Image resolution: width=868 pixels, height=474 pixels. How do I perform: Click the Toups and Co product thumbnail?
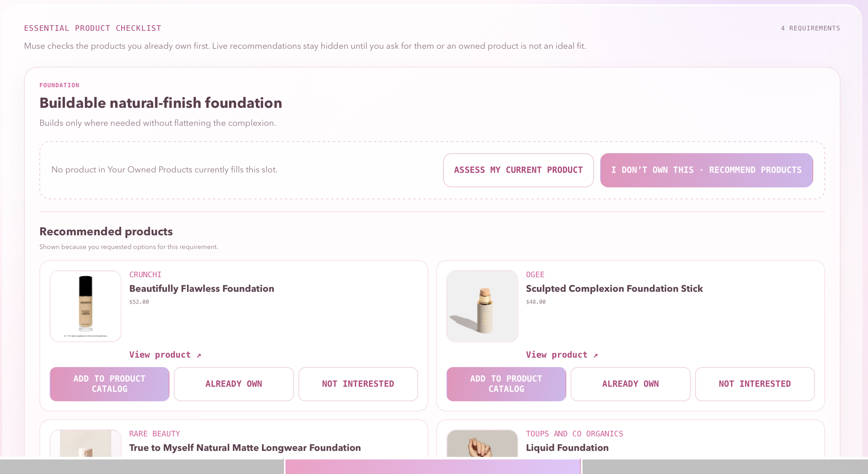(x=482, y=443)
